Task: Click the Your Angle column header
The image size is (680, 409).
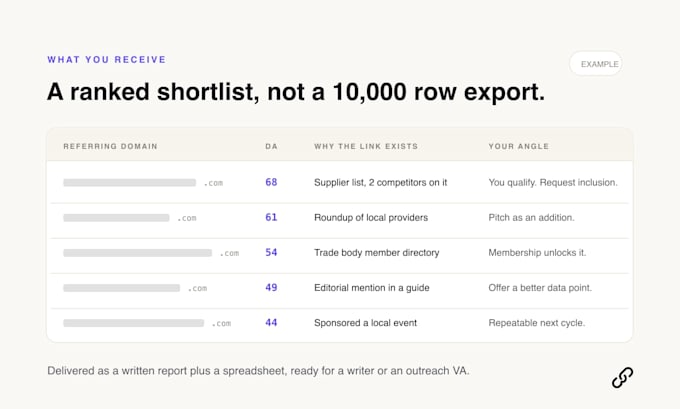Action: (519, 146)
